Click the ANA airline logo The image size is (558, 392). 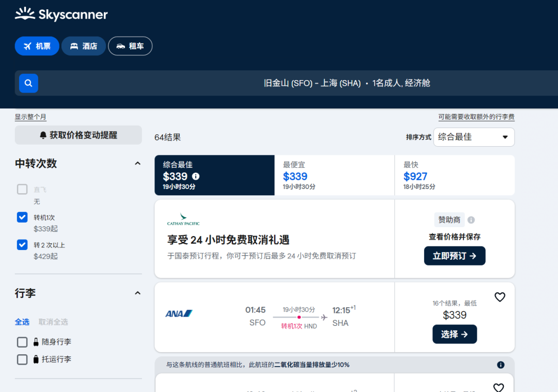pos(179,313)
